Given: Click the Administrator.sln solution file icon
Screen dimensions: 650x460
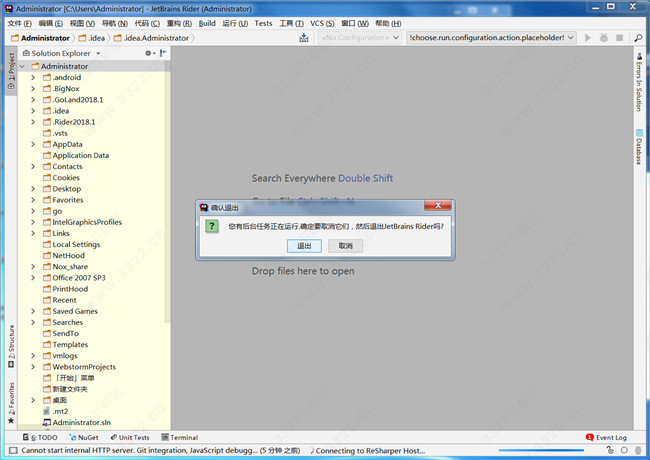Looking at the screenshot, I should (46, 422).
